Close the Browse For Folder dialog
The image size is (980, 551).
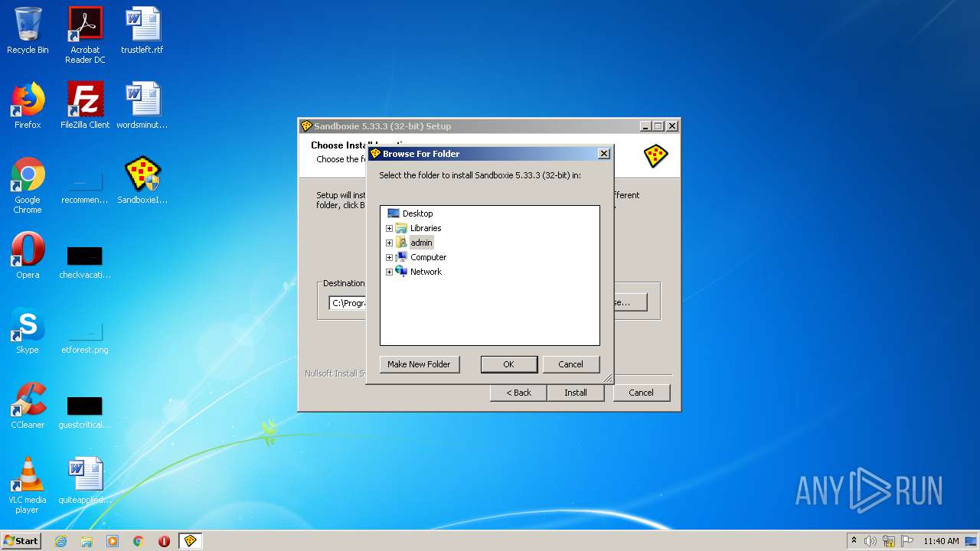603,154
